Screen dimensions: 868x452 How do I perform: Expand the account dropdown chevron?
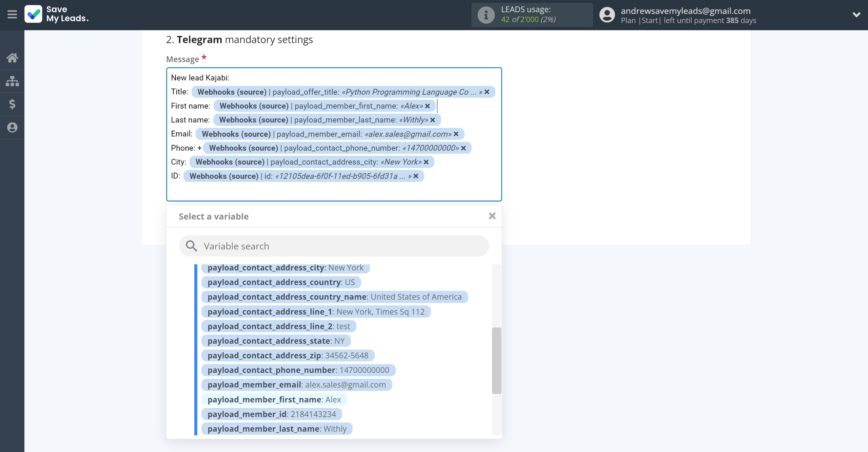coord(856,15)
